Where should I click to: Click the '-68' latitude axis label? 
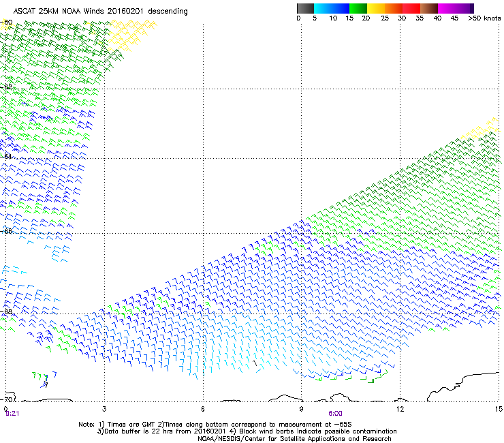pos(7,311)
